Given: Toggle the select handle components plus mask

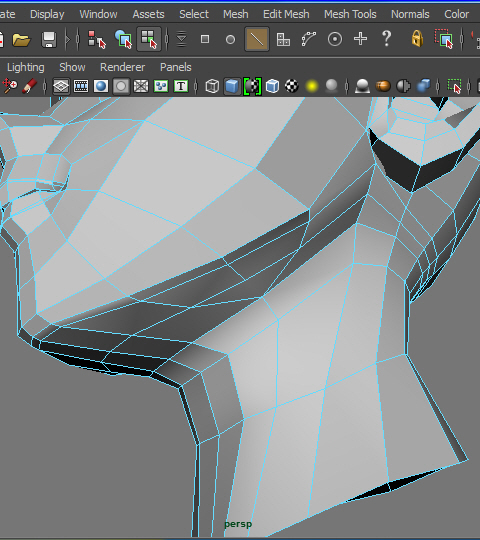Looking at the screenshot, I should click(x=361, y=39).
